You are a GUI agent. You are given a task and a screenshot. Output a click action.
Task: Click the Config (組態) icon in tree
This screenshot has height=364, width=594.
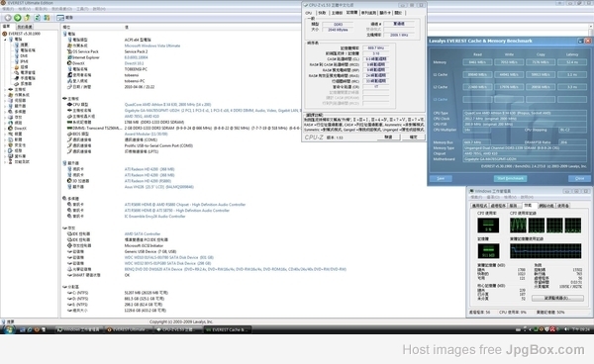(x=11, y=150)
